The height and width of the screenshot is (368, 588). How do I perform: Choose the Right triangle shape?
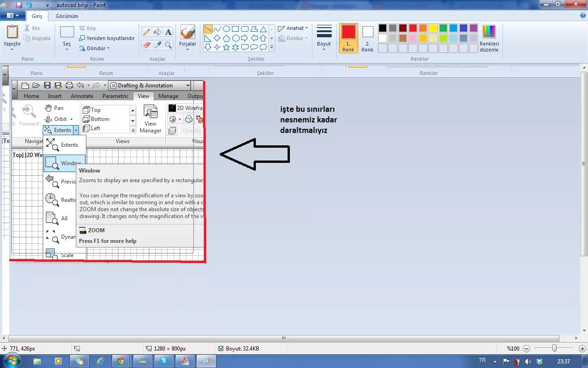pos(208,38)
